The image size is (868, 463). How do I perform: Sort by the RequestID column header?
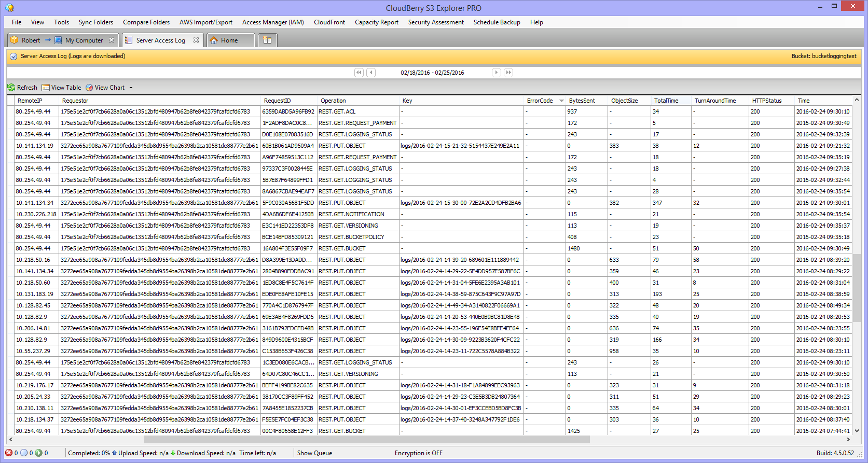[x=289, y=101]
